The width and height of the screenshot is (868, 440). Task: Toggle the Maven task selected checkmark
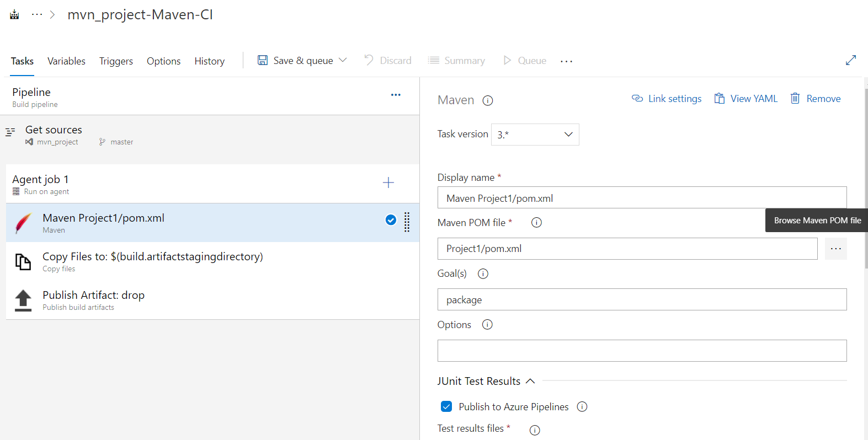pos(391,220)
